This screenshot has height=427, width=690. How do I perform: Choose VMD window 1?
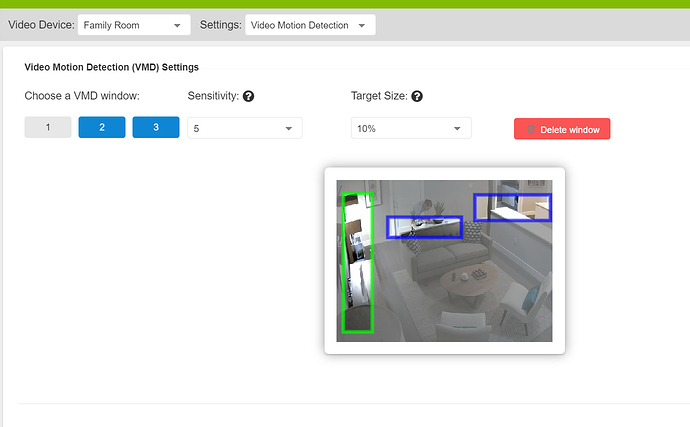(x=48, y=128)
